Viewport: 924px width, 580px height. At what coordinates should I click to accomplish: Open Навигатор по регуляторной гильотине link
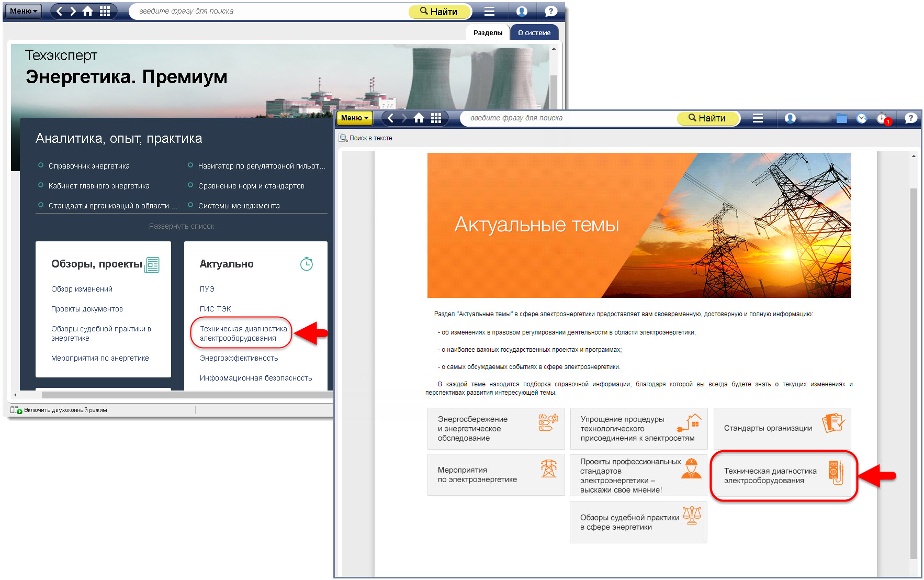click(x=262, y=166)
